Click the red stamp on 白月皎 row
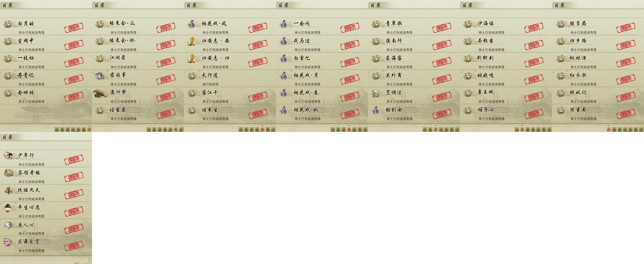 [74, 28]
